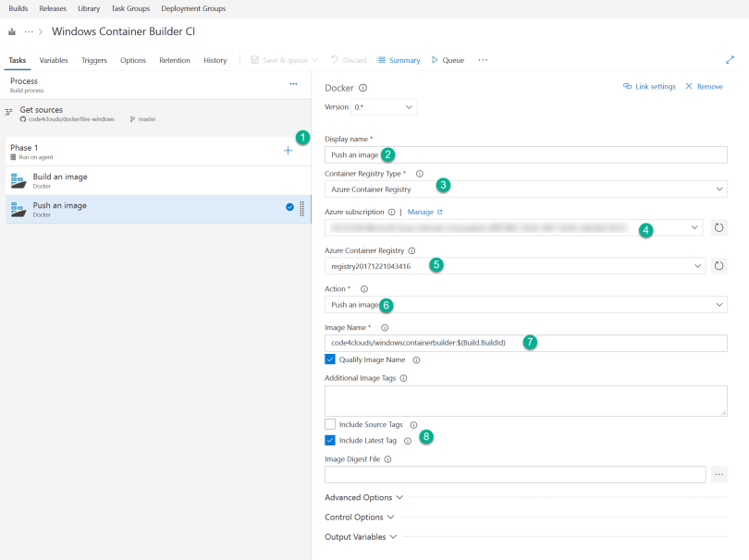Click the Image Digest File browse ellipsis
The height and width of the screenshot is (560, 749).
point(719,474)
